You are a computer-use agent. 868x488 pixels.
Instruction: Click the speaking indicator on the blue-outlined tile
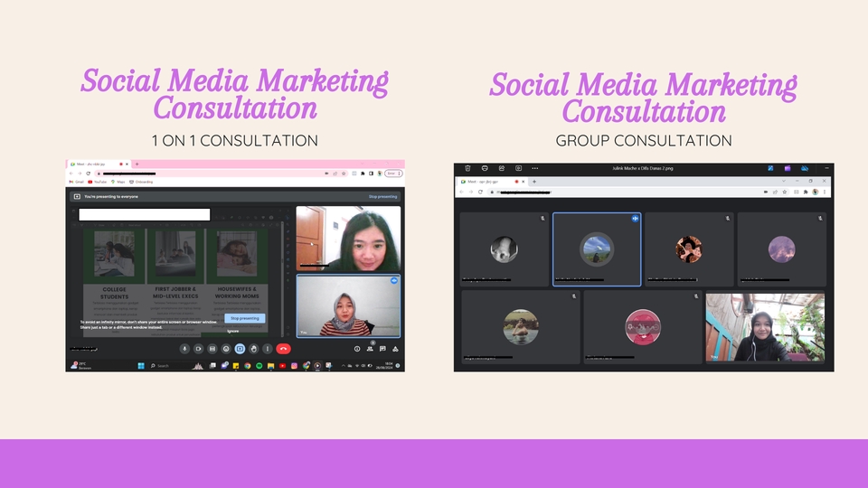[635, 219]
